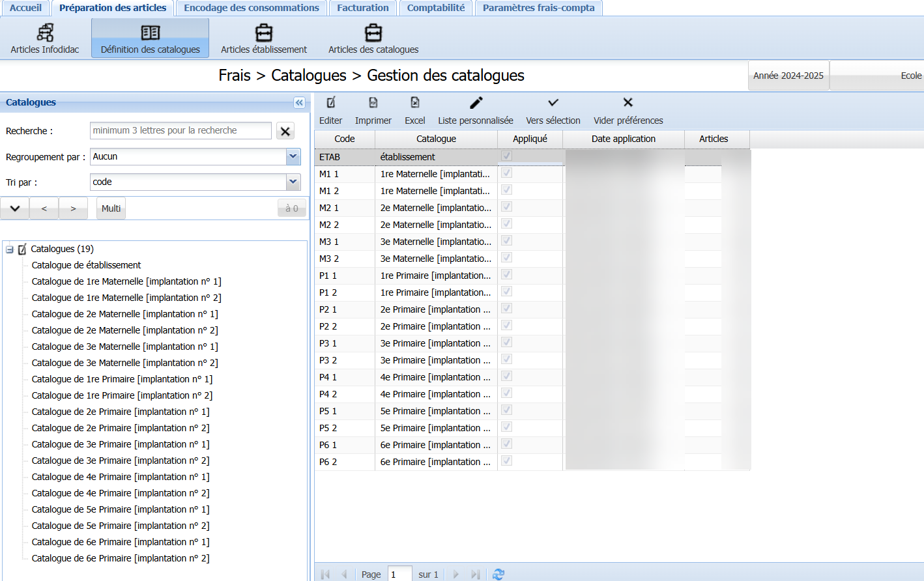Open the Tri par dropdown arrow
Image resolution: width=924 pixels, height=581 pixels.
point(293,182)
